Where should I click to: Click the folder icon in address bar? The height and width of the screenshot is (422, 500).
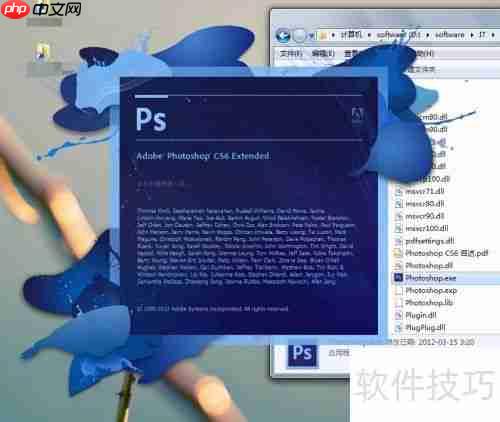pos(323,35)
